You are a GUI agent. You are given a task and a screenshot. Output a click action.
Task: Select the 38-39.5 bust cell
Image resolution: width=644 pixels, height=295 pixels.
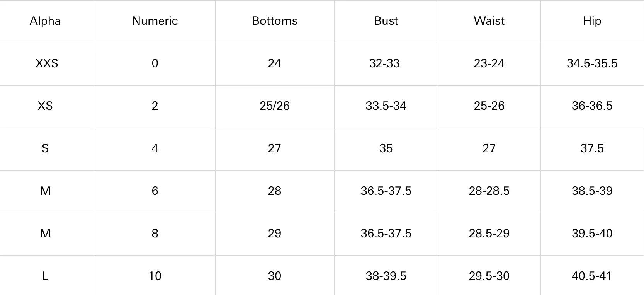click(x=386, y=276)
